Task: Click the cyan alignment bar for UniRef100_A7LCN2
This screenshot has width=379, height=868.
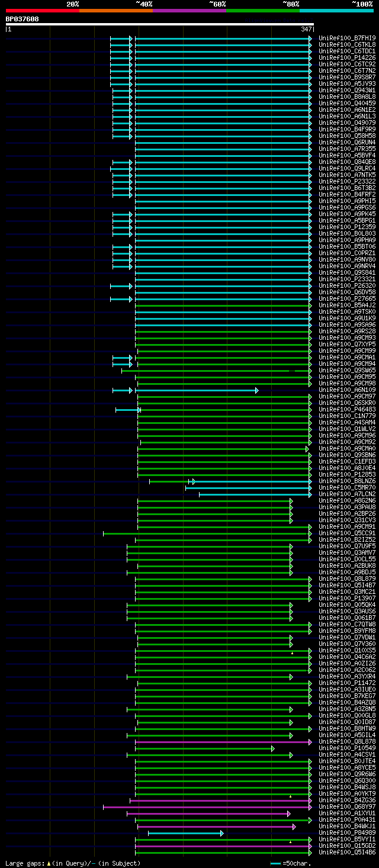Action: [x=255, y=494]
